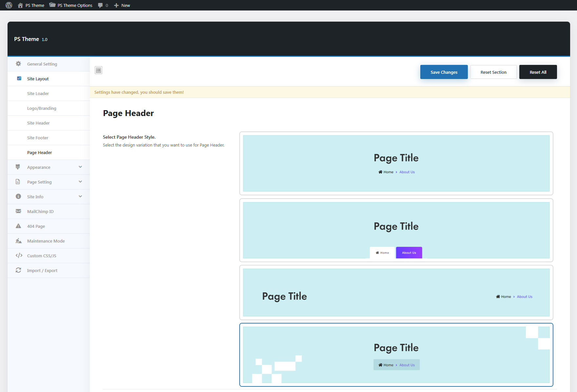Click the 404 Page warning icon

point(18,226)
